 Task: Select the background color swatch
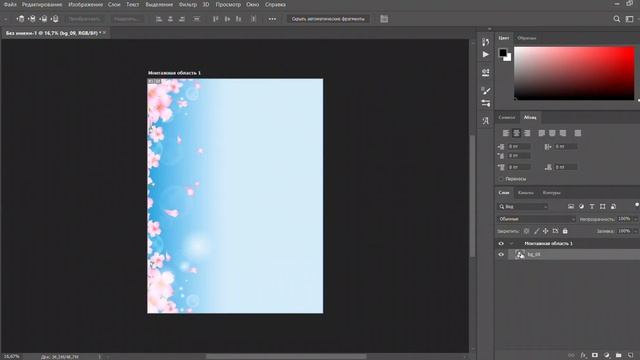(509, 58)
